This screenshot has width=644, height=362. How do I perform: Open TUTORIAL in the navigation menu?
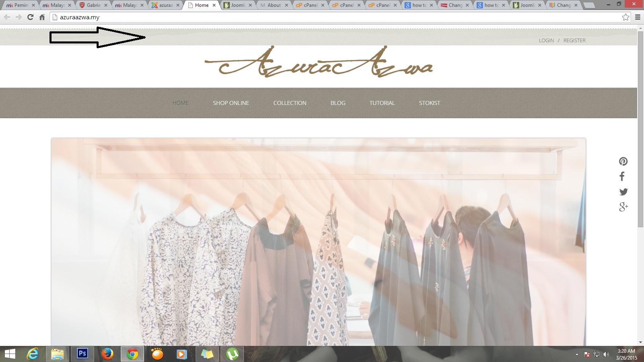click(382, 103)
